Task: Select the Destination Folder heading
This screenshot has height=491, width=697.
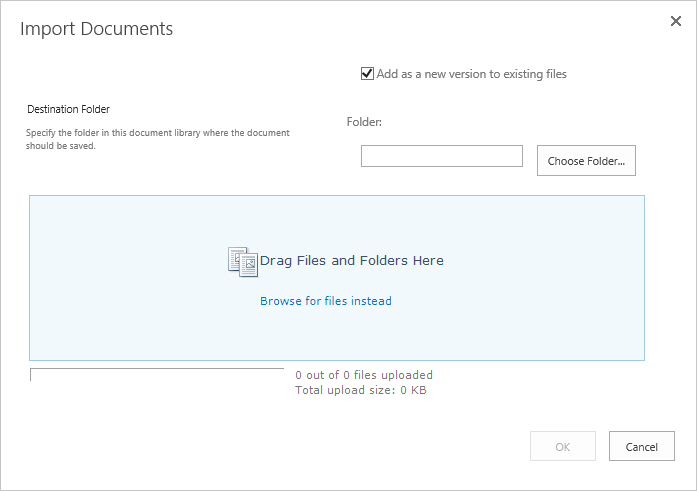Action: pos(68,109)
